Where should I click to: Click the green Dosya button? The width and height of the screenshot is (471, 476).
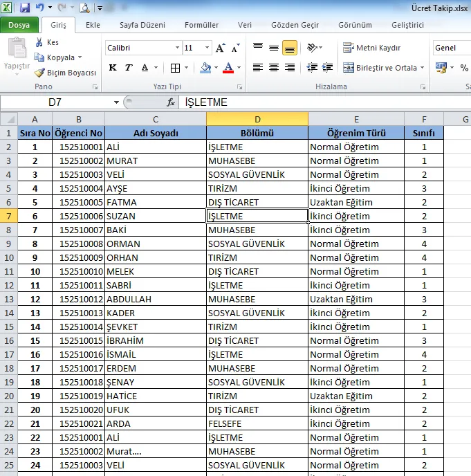[x=19, y=25]
